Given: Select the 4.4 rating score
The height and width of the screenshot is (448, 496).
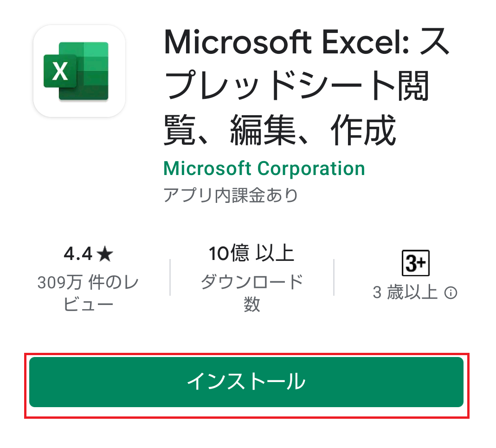Looking at the screenshot, I should tap(78, 254).
